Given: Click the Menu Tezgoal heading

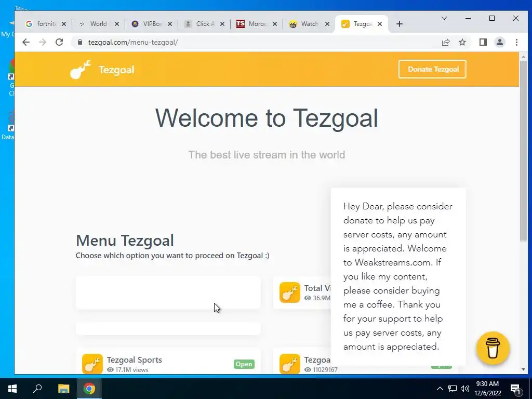Looking at the screenshot, I should point(125,240).
